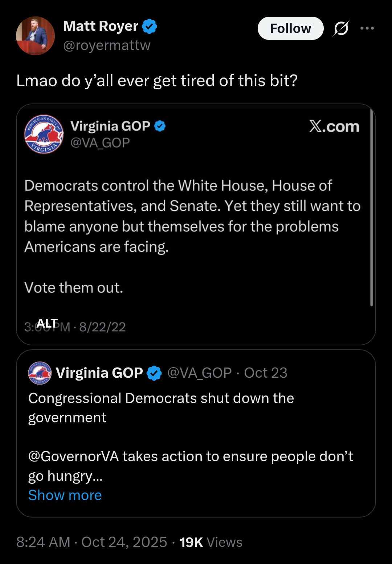
Task: Click the X.com watermark in the image
Action: click(334, 126)
